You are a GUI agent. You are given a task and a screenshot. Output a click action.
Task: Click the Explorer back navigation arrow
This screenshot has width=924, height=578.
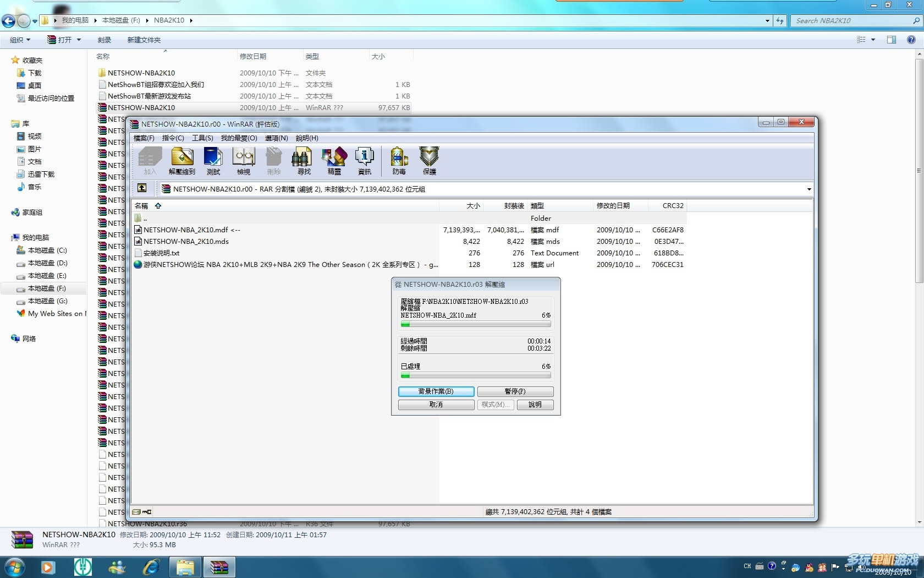pos(8,21)
